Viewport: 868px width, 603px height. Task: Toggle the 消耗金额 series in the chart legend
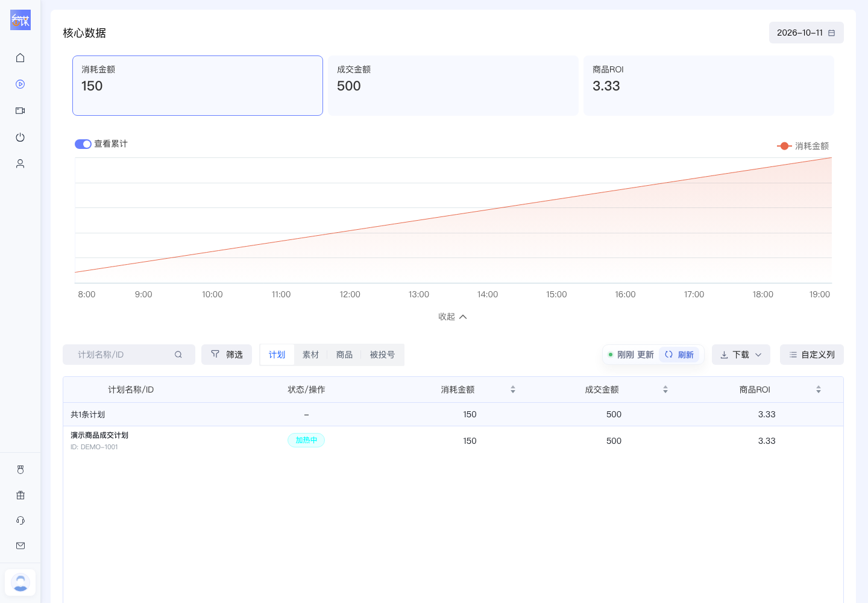(803, 146)
